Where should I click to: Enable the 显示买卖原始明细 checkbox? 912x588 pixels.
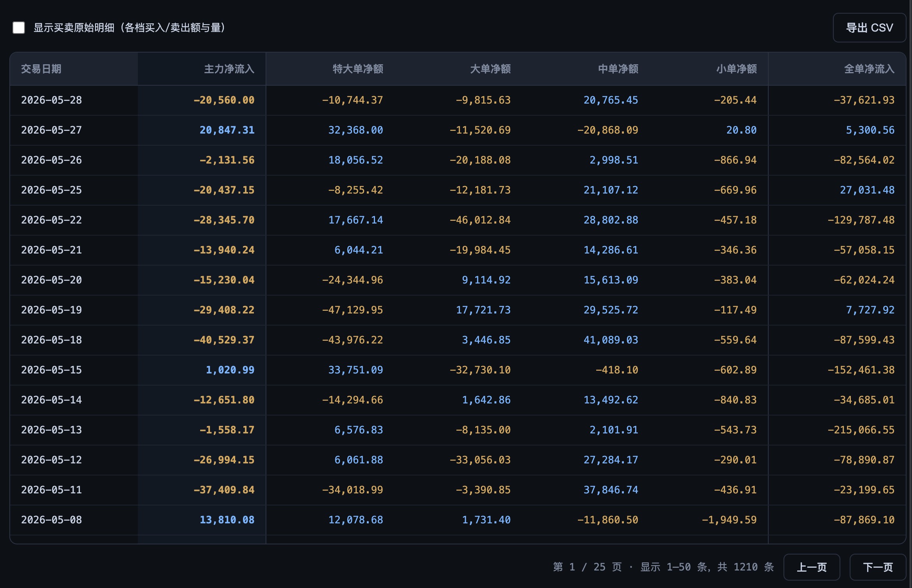[x=19, y=28]
